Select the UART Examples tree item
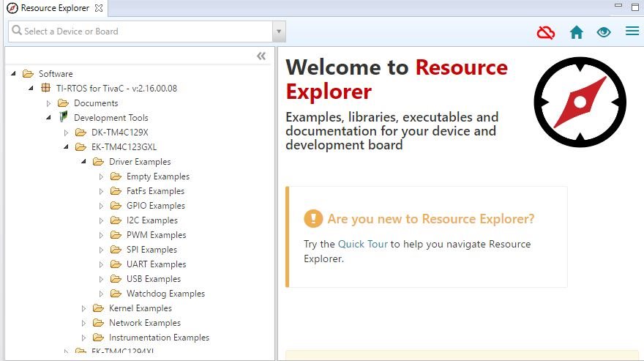Image resolution: width=644 pixels, height=361 pixels. (156, 264)
